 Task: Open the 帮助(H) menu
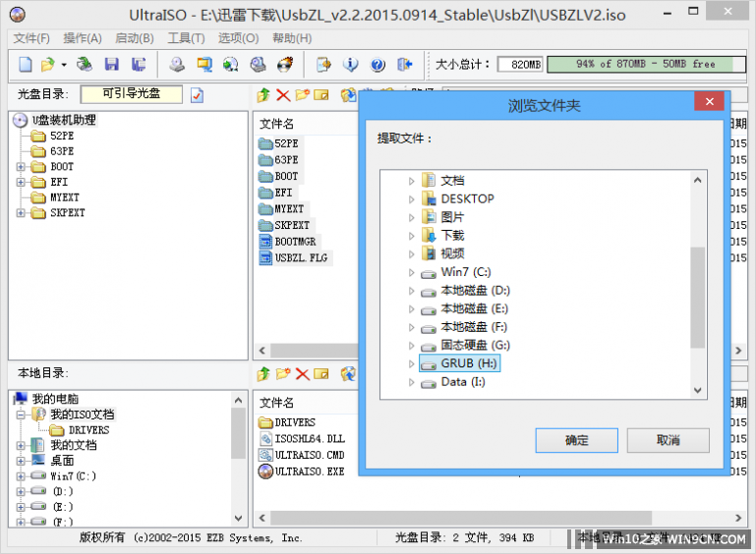(x=292, y=38)
